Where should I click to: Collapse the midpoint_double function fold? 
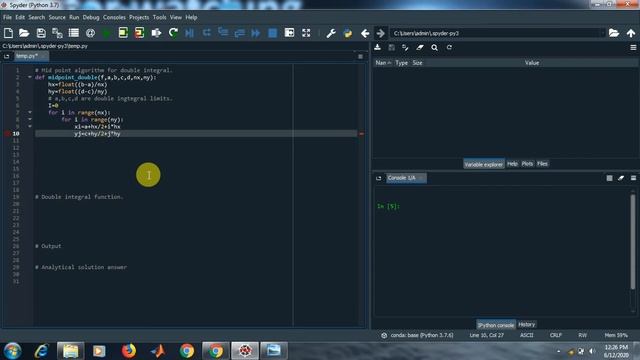[x=30, y=77]
